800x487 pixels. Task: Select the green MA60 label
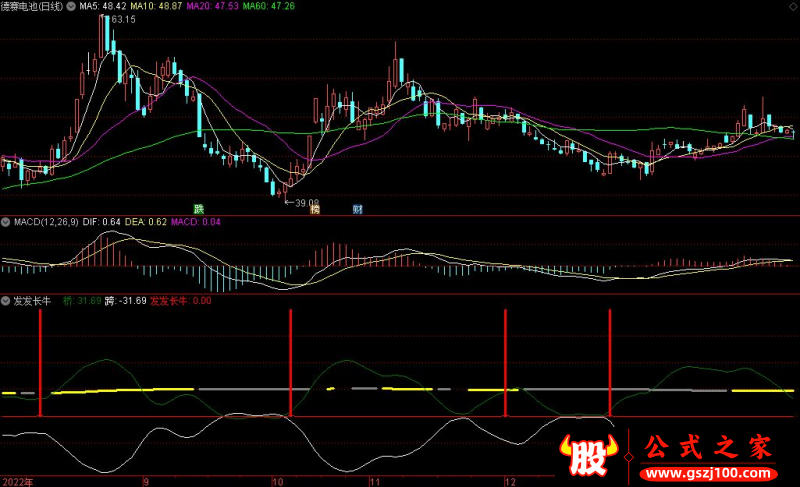click(x=275, y=6)
